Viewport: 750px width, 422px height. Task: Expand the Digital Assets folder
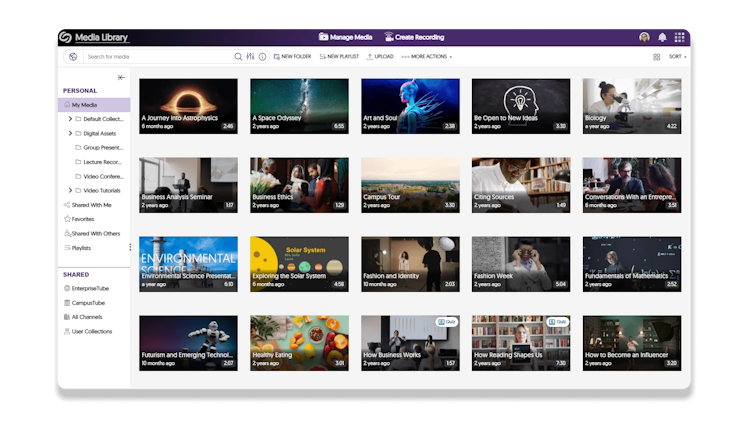(70, 133)
